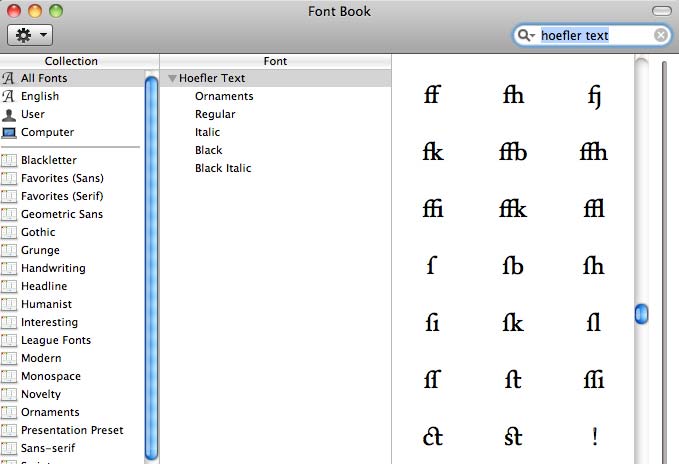Open the Favorites (Serif) collection

pos(72,196)
